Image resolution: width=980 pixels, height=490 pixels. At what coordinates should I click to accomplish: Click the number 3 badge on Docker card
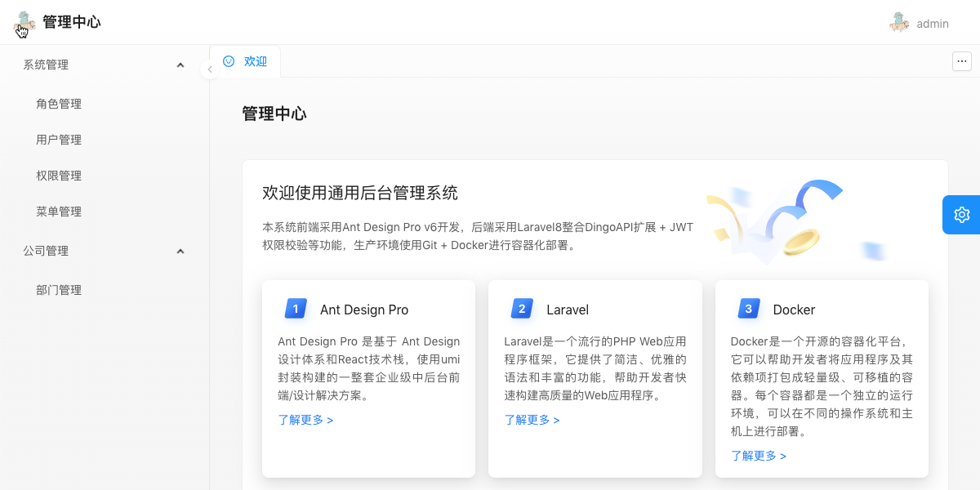(748, 309)
